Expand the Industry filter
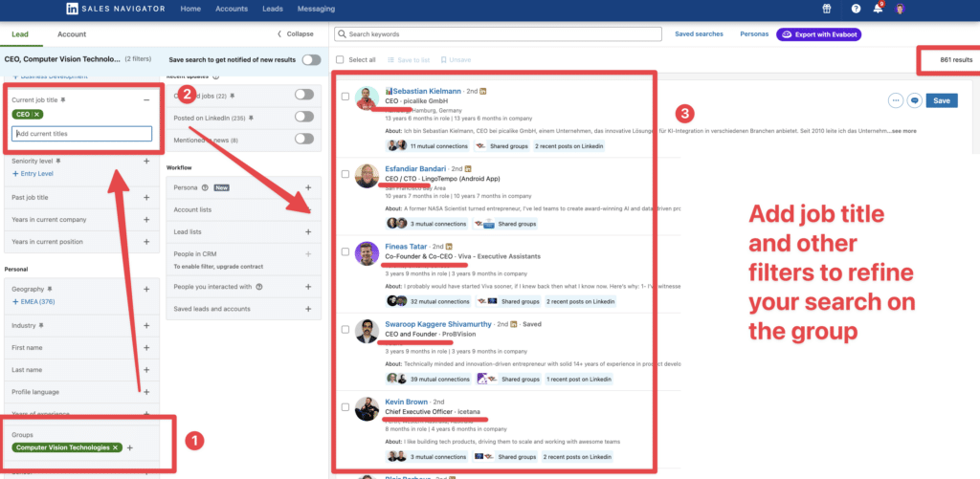The height and width of the screenshot is (479, 980). click(146, 325)
